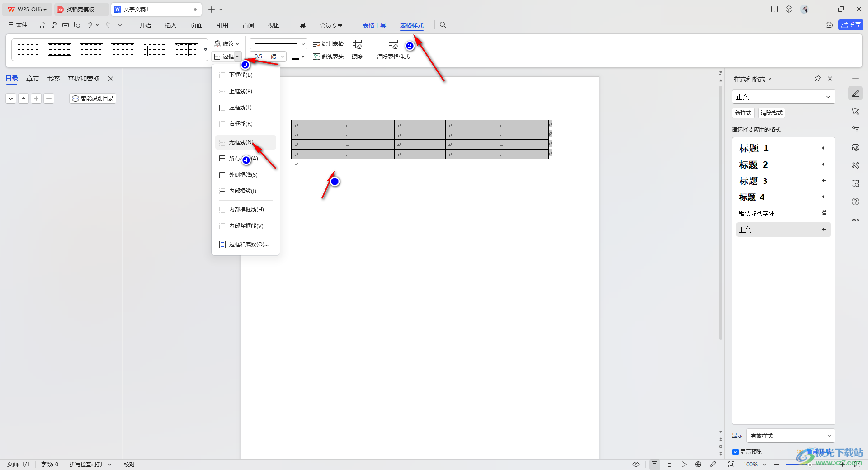Viewport: 868px width, 470px height.
Task: Choose Left Border (左框线) menu item
Action: click(x=245, y=108)
